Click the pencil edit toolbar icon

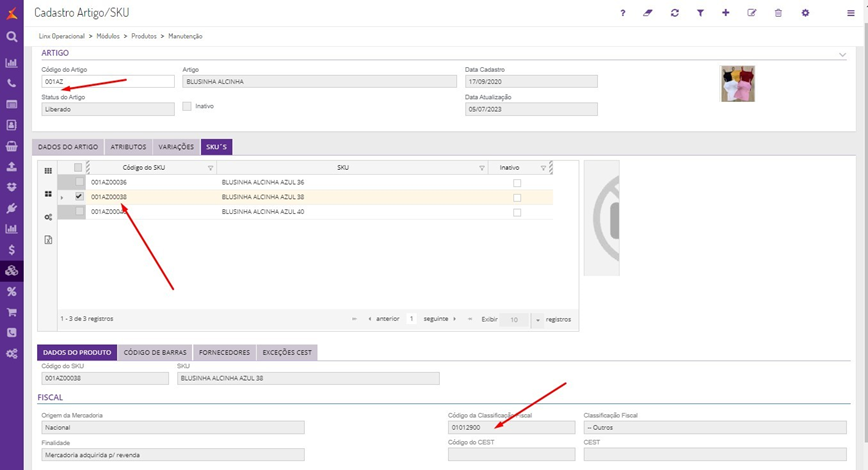coord(752,13)
